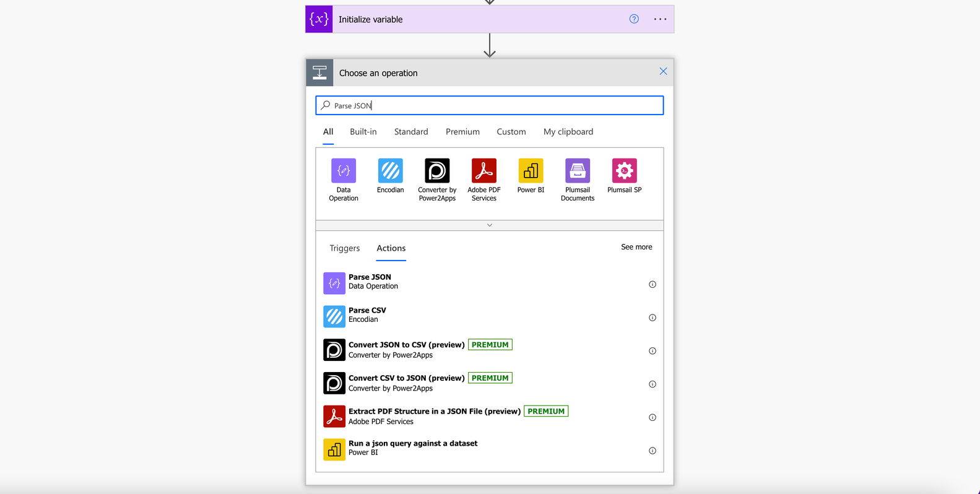This screenshot has height=494, width=980.
Task: Click 'Adobe PDF Services' subtitle under Extract PDF
Action: pos(381,422)
